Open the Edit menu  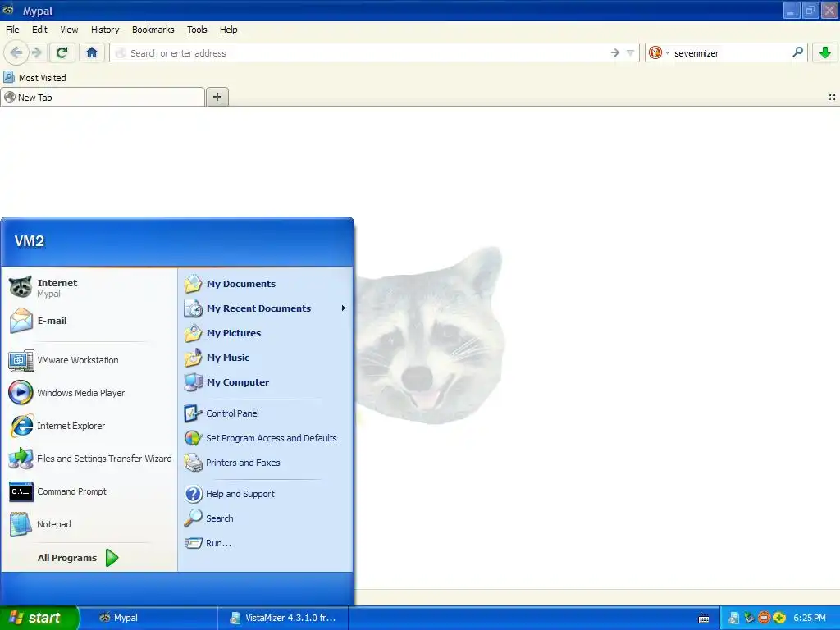click(39, 30)
